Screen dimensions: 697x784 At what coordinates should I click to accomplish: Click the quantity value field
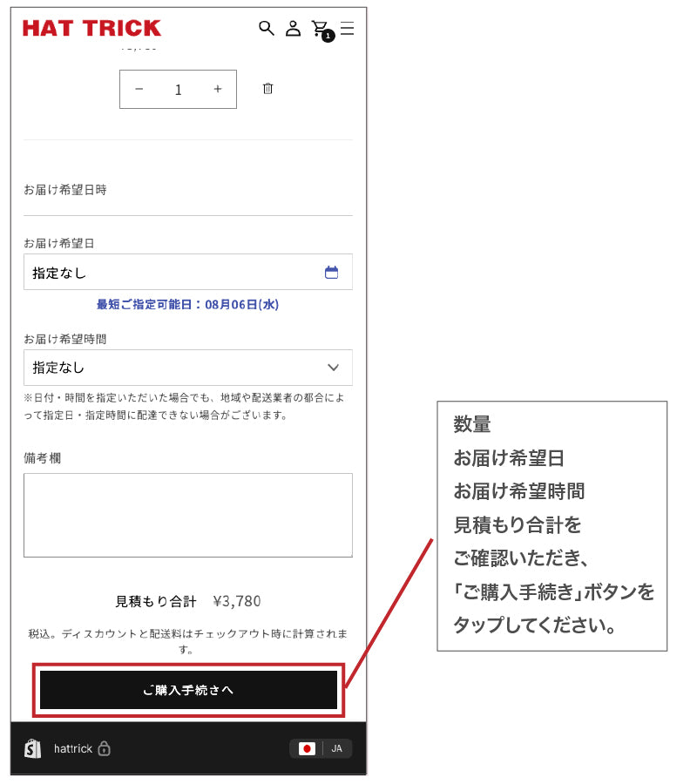[x=178, y=90]
